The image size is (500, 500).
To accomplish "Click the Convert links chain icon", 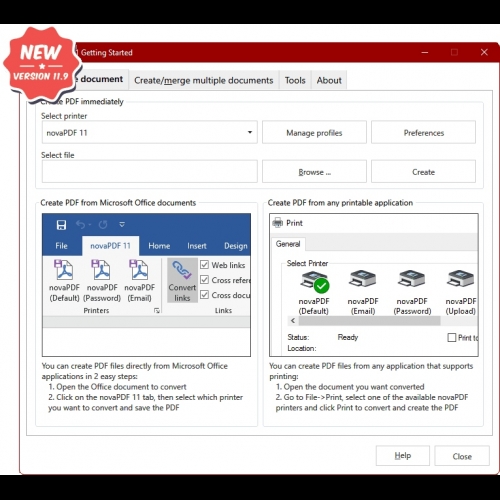I will (x=182, y=270).
